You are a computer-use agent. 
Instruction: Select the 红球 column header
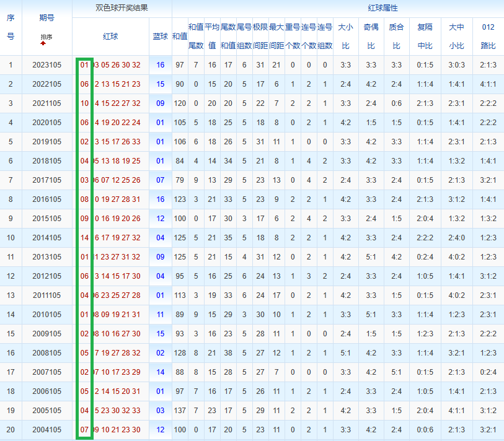pos(110,37)
